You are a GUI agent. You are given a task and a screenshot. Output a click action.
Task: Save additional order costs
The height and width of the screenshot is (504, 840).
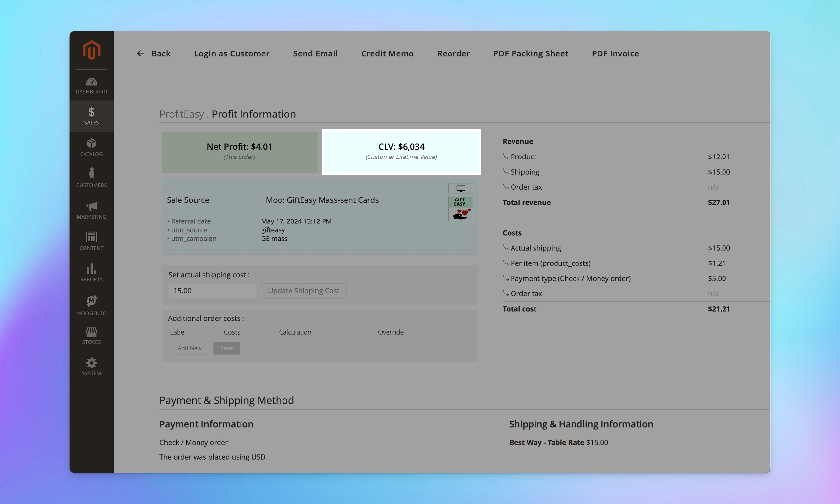coord(226,348)
